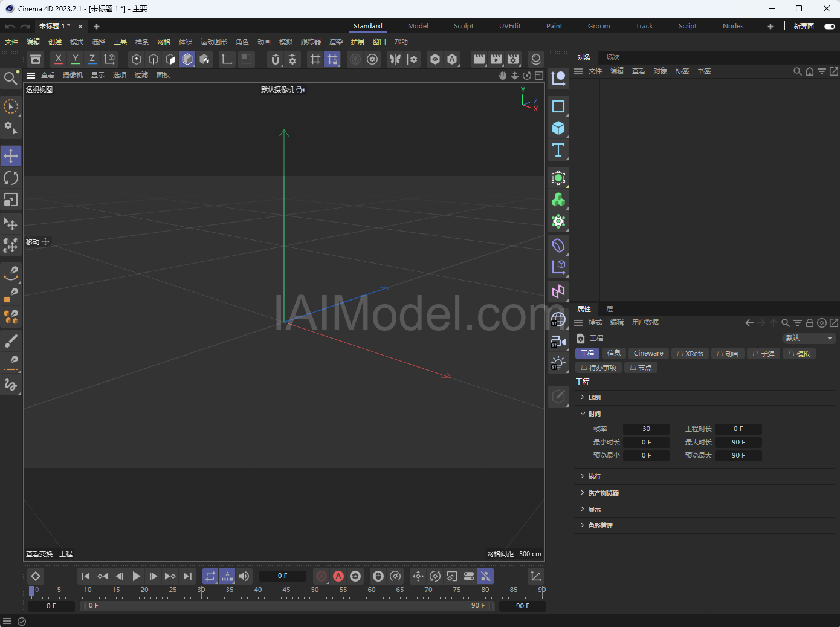This screenshot has width=840, height=627.
Task: Switch to the Sculpt layout tab
Action: tap(464, 26)
